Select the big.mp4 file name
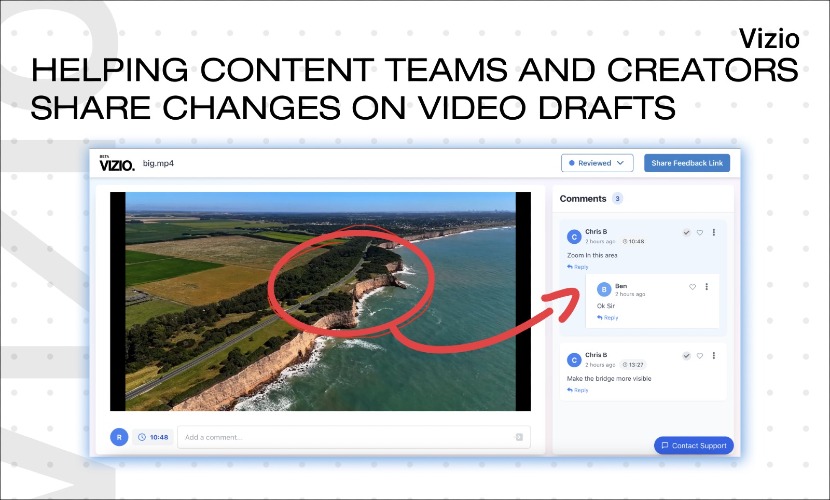This screenshot has height=500, width=830. (158, 163)
